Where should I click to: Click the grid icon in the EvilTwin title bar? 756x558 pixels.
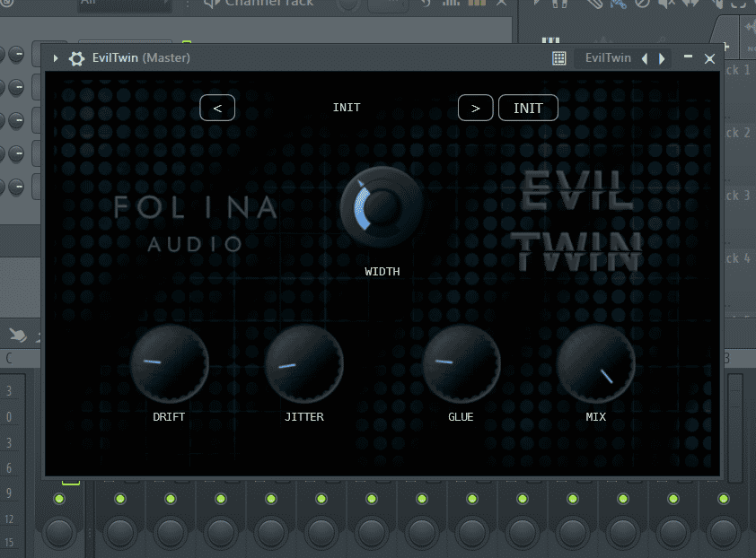558,58
